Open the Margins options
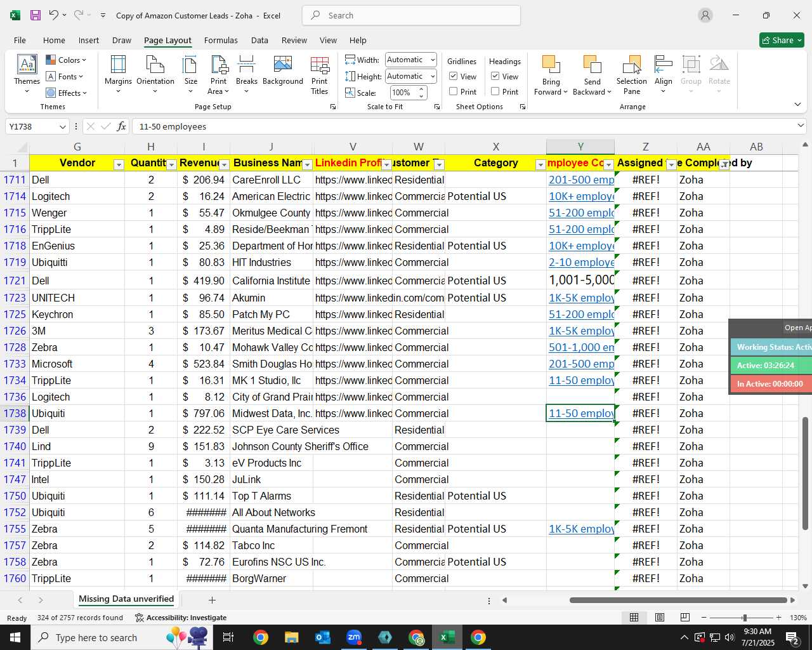This screenshot has height=650, width=812. click(118, 74)
